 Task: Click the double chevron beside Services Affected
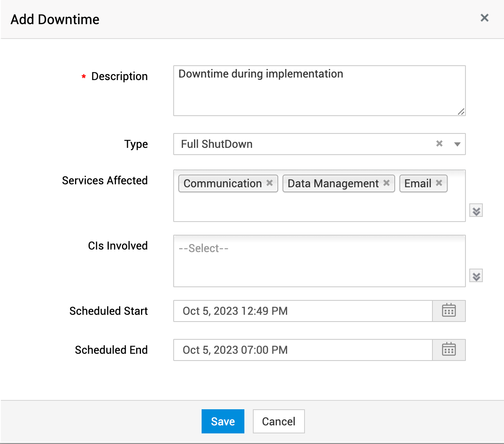(x=476, y=210)
